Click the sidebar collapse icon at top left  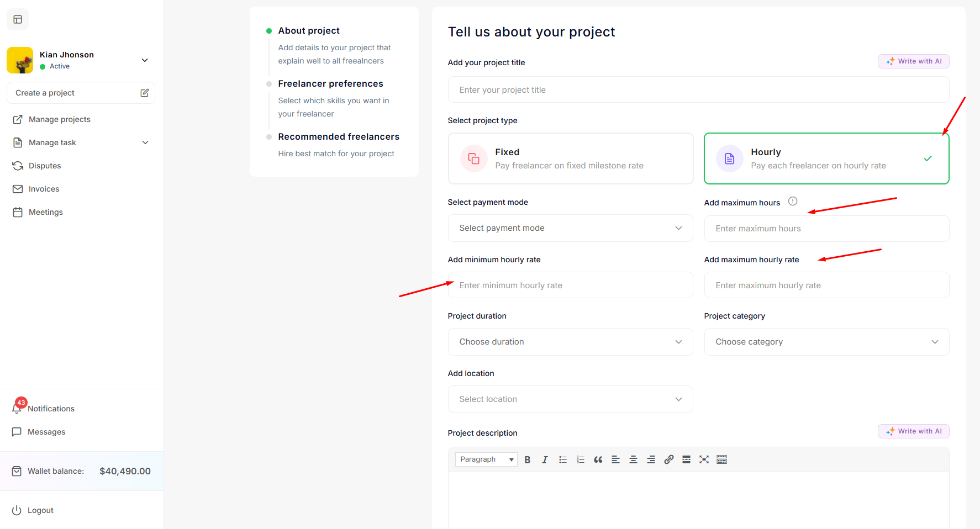(18, 19)
